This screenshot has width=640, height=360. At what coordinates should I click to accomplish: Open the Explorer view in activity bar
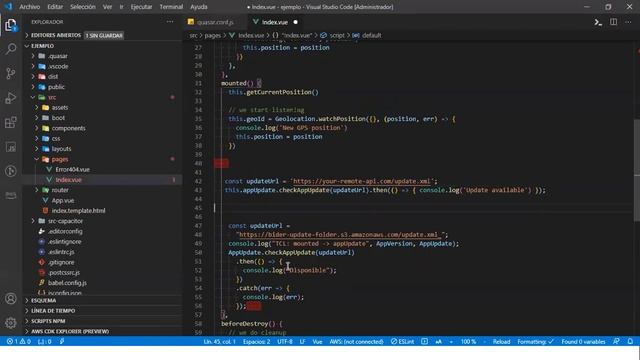[x=11, y=25]
